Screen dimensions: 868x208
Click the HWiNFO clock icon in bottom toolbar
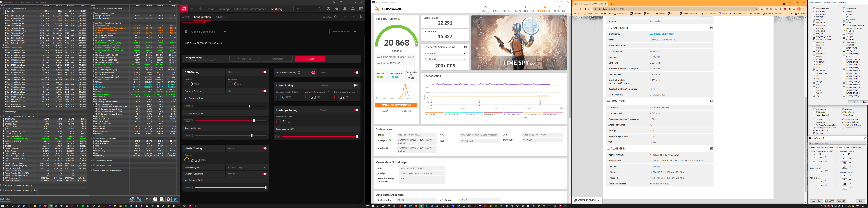point(155,199)
